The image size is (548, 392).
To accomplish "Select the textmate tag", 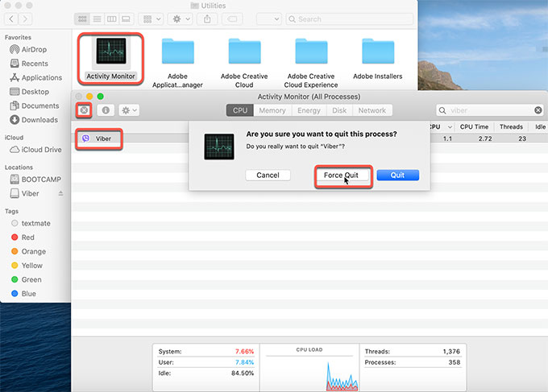I will 35,224.
